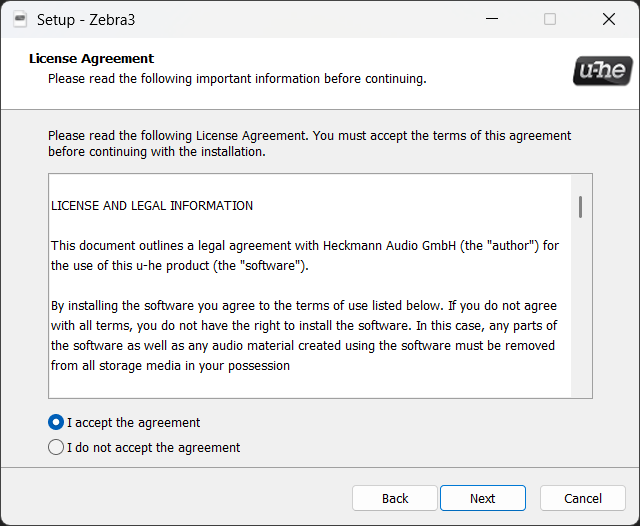Grab the license text scrollbar thumb

580,207
